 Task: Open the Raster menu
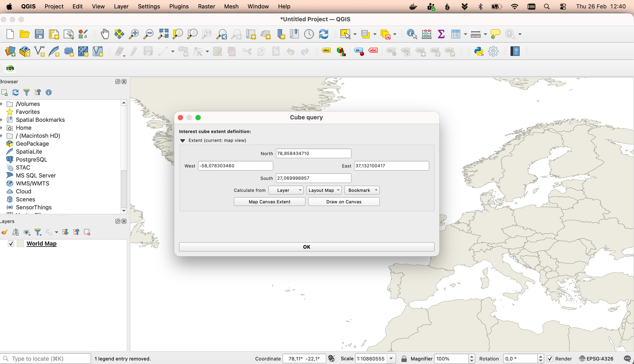206,6
